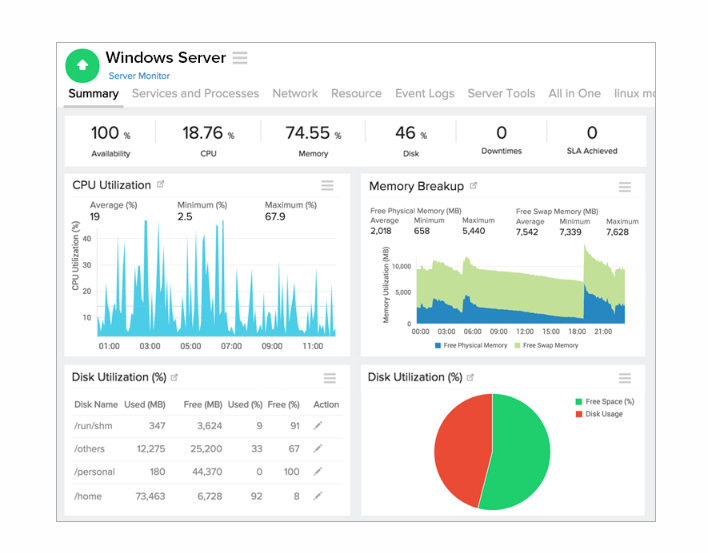
Task: Click the Downtimes count value
Action: coord(501,133)
